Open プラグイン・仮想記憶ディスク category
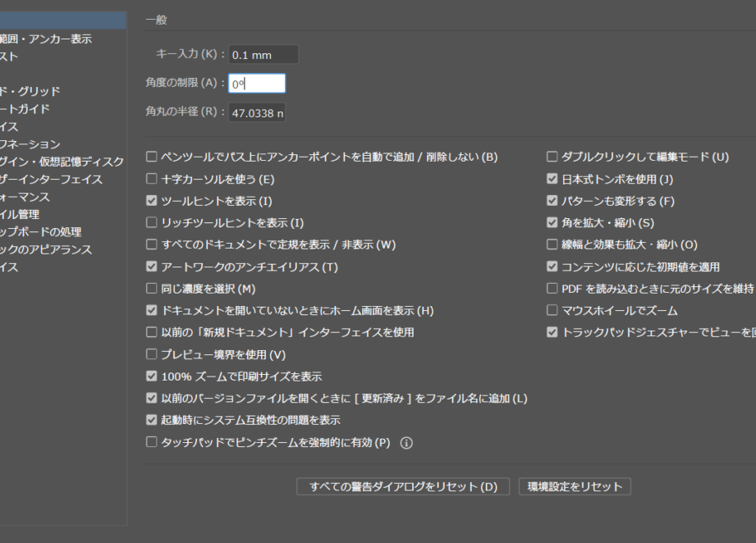The image size is (756, 543). click(x=62, y=162)
